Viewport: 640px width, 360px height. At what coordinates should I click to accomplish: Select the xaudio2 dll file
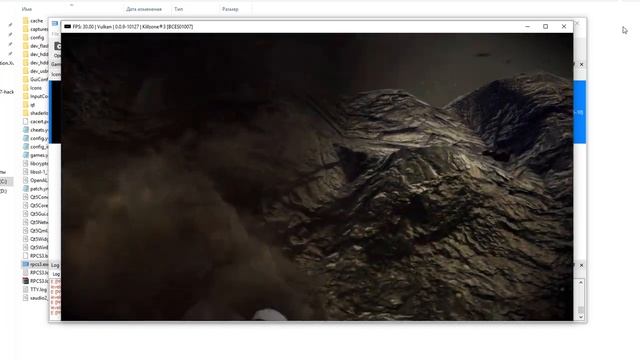pyautogui.click(x=35, y=298)
